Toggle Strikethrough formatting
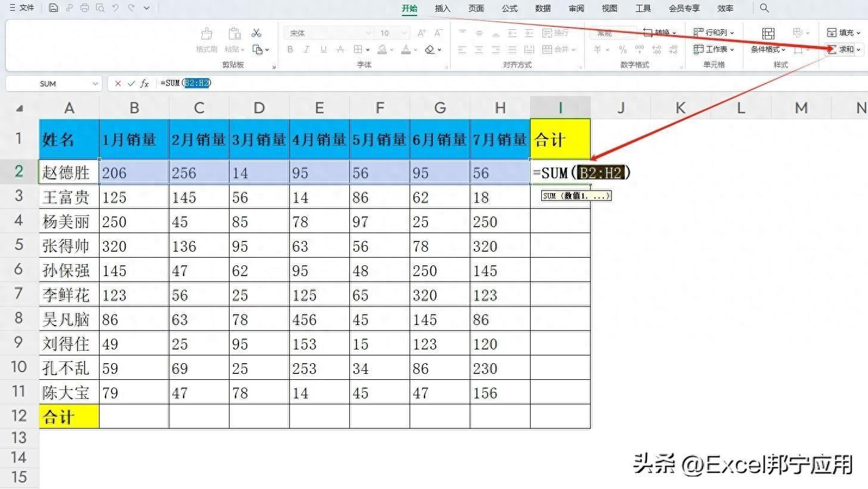 (x=340, y=49)
